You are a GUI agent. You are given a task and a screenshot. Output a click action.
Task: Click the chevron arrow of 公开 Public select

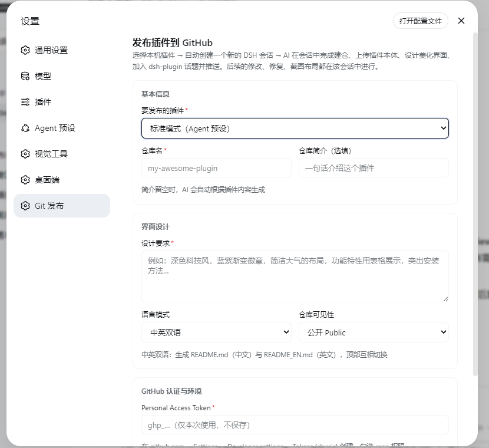coord(443,332)
